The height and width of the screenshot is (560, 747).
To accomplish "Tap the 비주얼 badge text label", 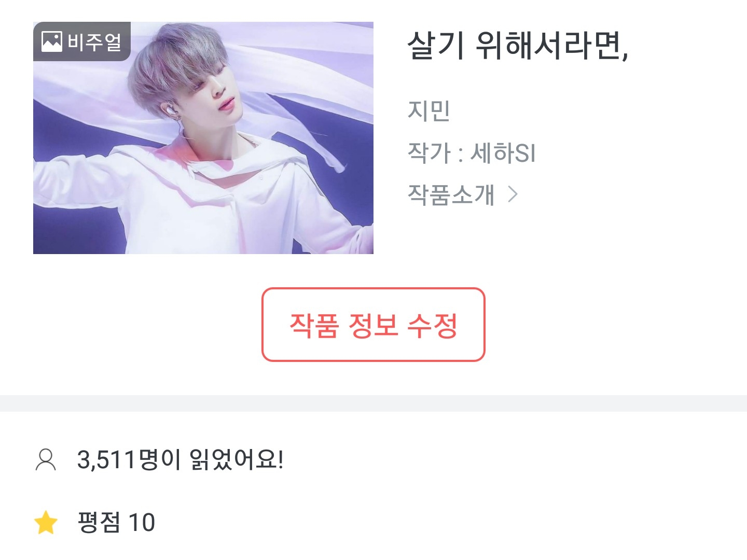I will pyautogui.click(x=94, y=42).
